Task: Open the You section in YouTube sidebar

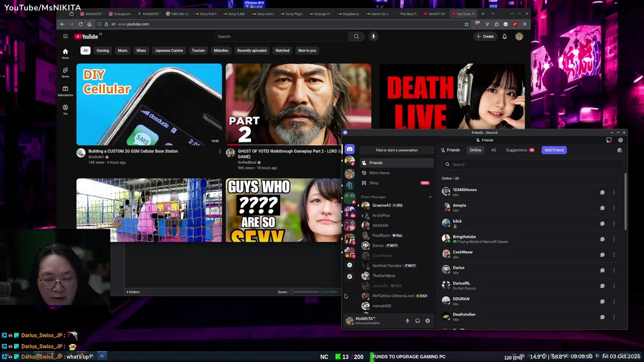Action: coord(65,110)
